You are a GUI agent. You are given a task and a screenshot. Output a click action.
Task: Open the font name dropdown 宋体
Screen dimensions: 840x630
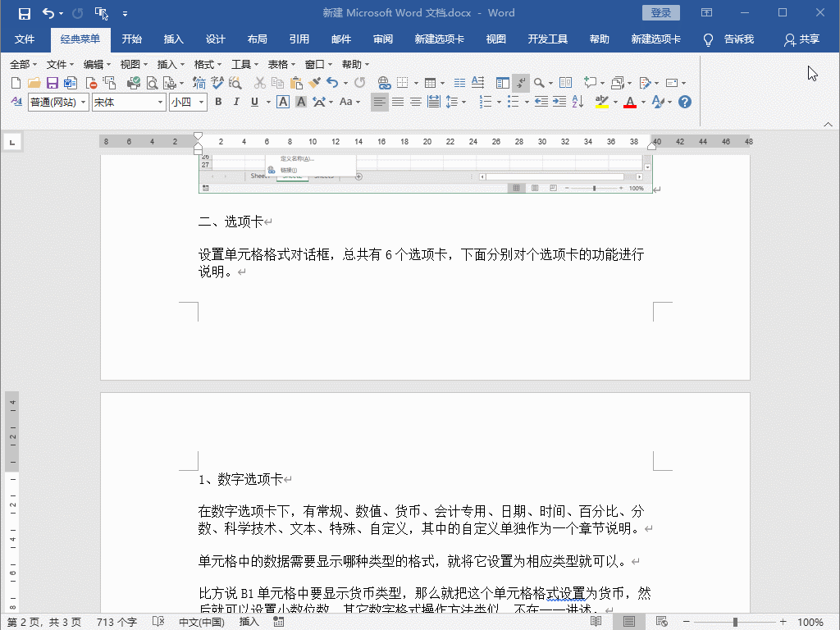[x=160, y=102]
